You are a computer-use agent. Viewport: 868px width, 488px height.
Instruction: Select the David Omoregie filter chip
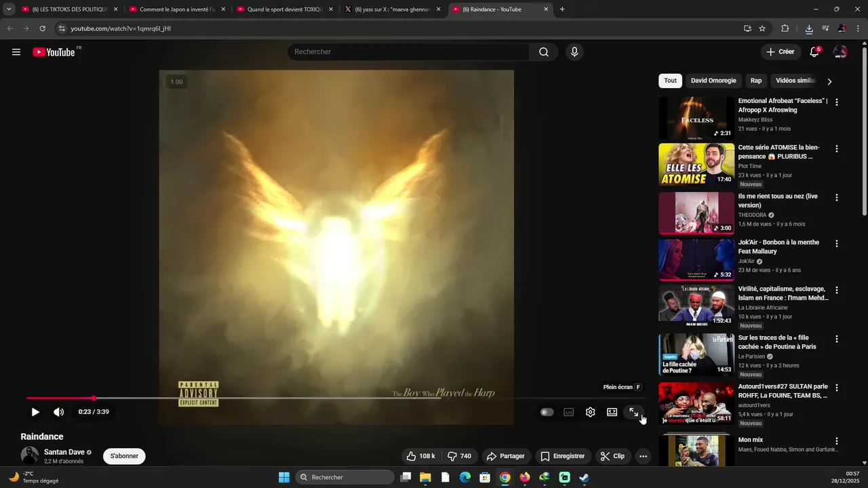(713, 81)
